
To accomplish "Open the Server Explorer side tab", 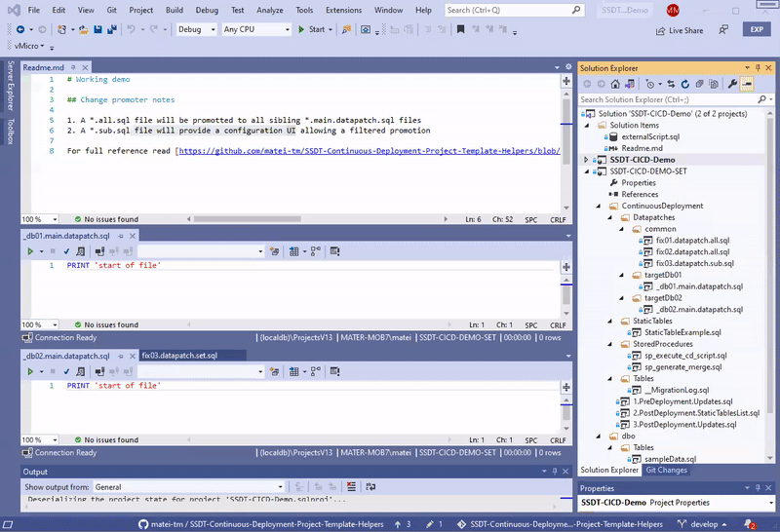I will (x=11, y=85).
